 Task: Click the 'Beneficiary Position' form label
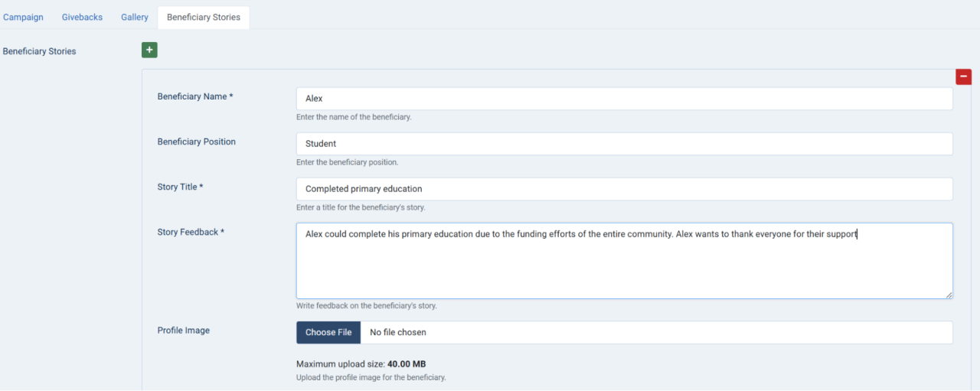[196, 142]
